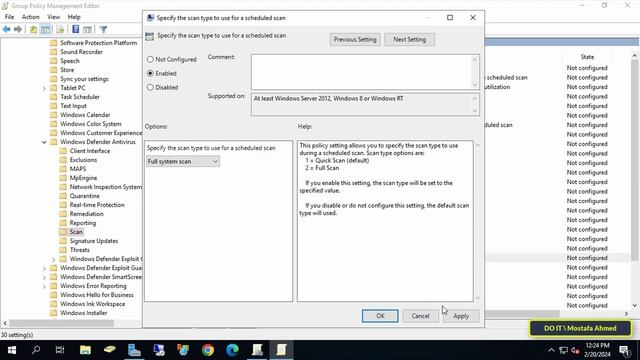Click the muted volume icon in the system tray
The width and height of the screenshot is (640, 360).
tap(576, 350)
